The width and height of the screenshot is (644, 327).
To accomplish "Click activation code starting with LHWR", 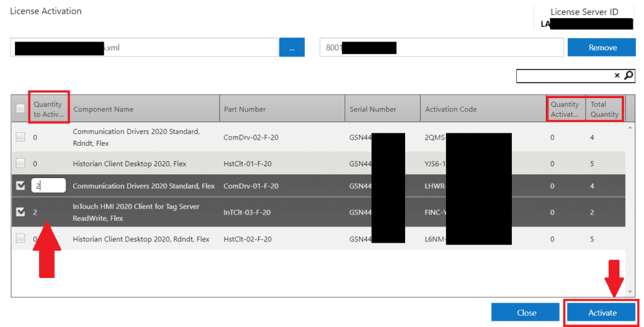I will point(435,186).
